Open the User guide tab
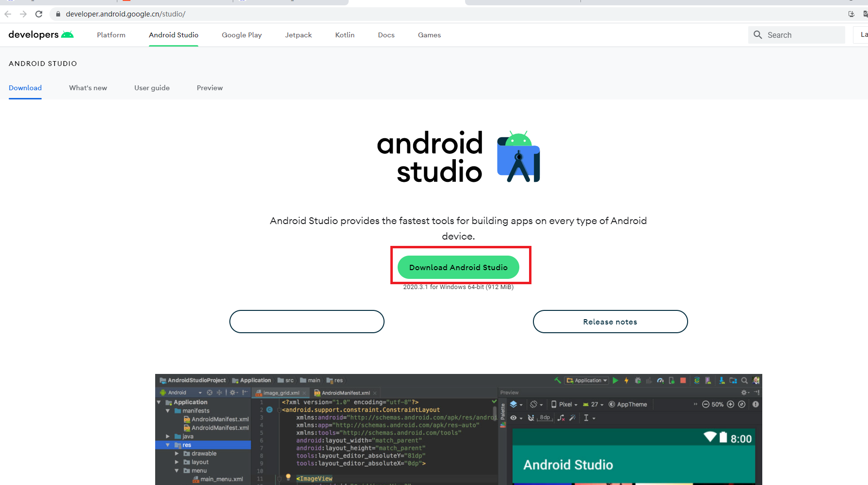 click(152, 88)
